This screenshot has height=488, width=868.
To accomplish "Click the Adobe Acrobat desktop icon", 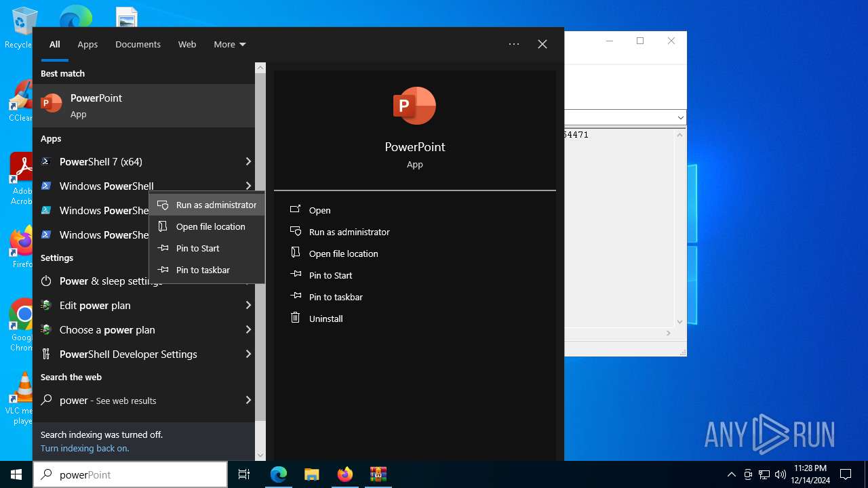I will pyautogui.click(x=22, y=178).
